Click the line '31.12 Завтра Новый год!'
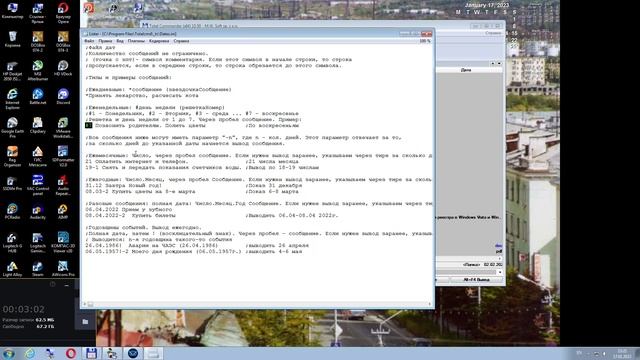 (x=124, y=185)
